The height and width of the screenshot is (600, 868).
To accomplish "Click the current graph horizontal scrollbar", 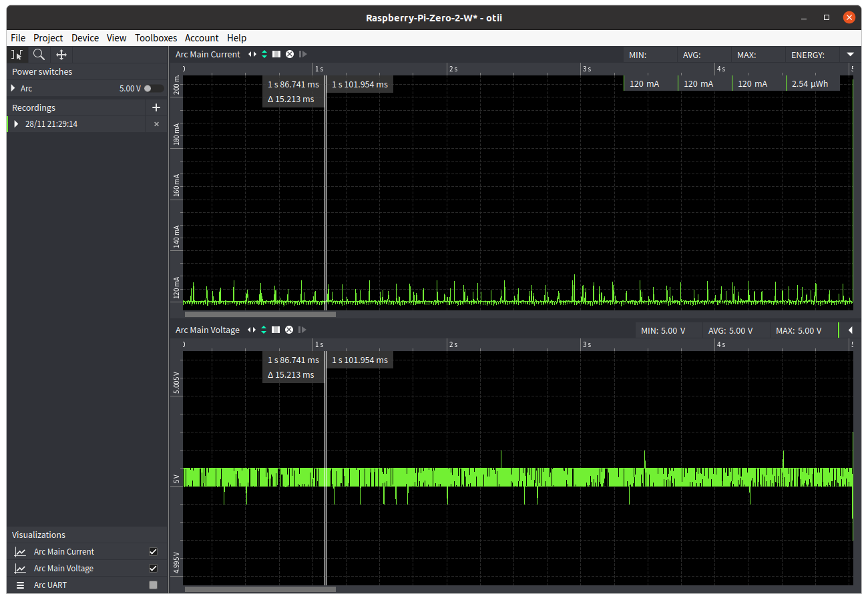I will pyautogui.click(x=260, y=314).
